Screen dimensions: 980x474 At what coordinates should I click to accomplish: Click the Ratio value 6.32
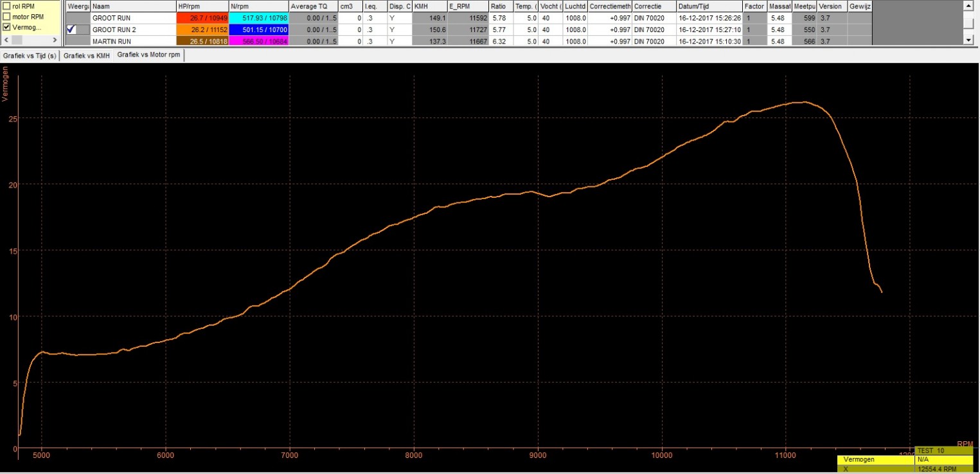pos(501,41)
